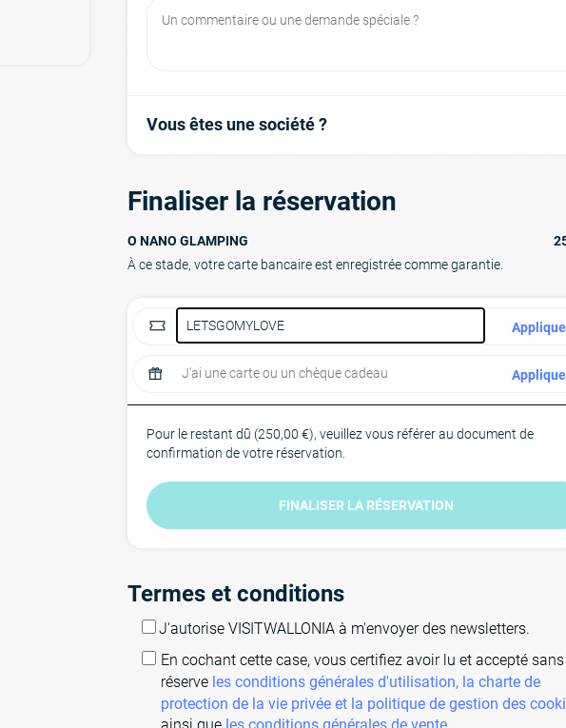Screen dimensions: 566x728
Task: Click the Finaliser la réservation section heading
Action: tap(262, 202)
